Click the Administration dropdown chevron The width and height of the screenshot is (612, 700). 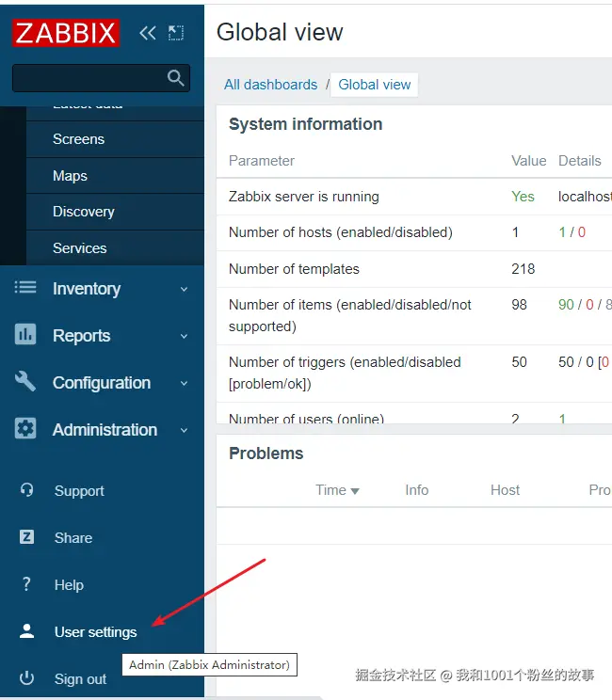(184, 430)
